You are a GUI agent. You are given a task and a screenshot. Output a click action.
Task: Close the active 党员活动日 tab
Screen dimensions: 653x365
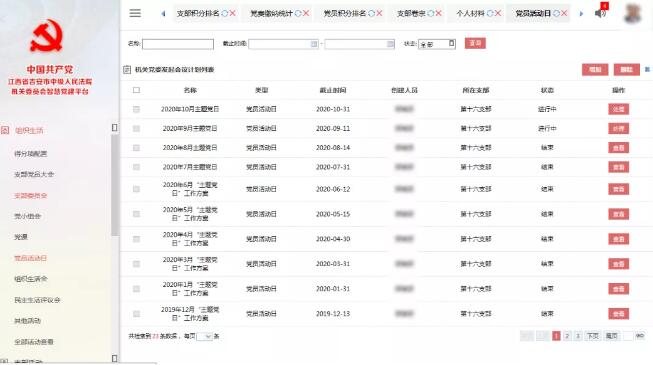point(564,13)
